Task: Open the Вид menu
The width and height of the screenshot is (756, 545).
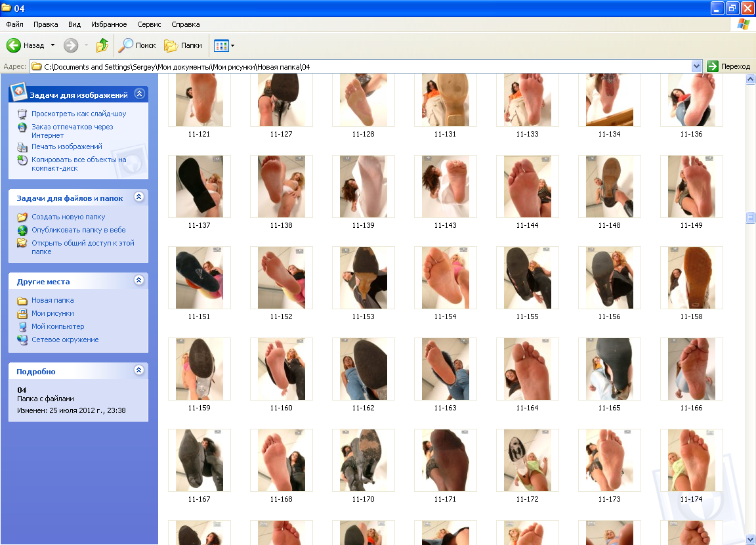Action: (x=74, y=24)
